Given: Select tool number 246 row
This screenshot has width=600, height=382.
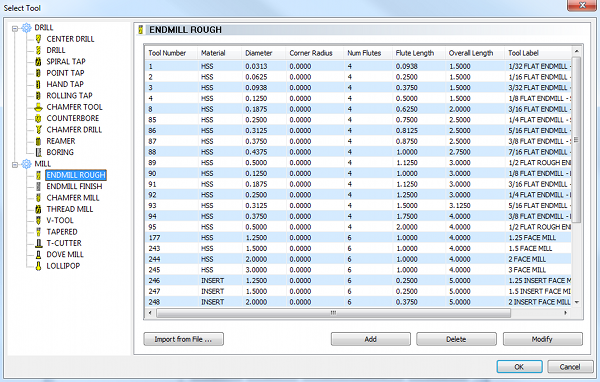Looking at the screenshot, I should tap(358, 281).
